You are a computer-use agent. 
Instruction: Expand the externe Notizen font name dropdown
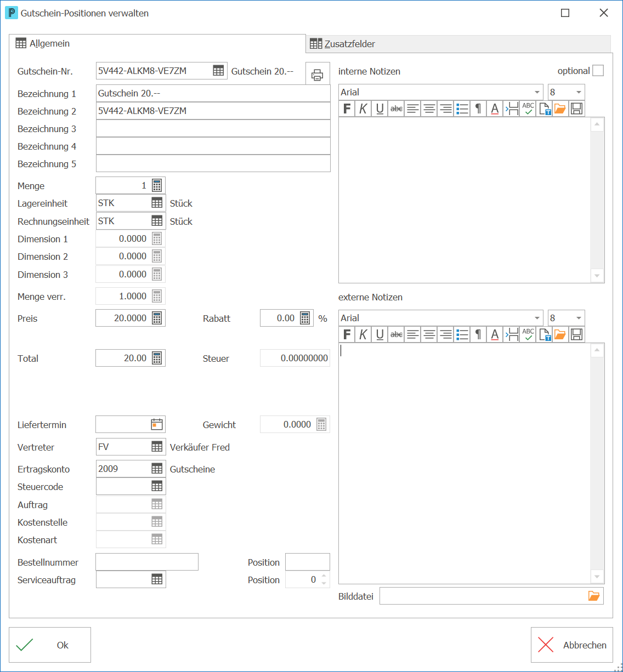tap(537, 318)
